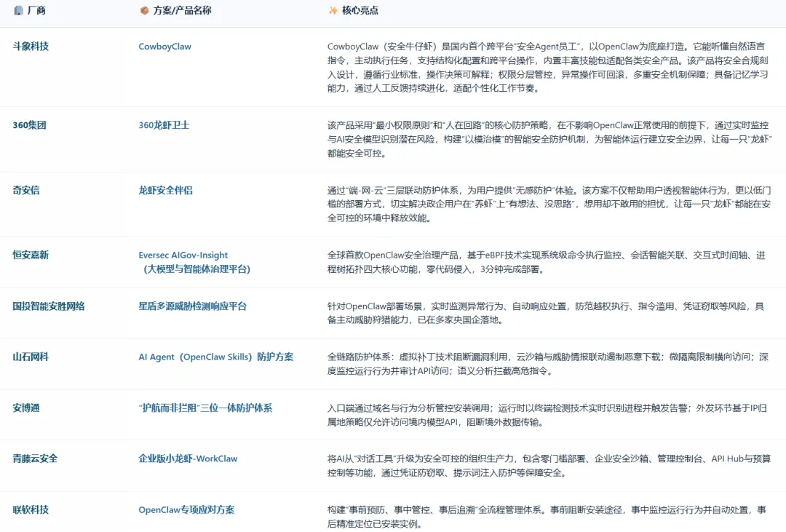786x532 pixels.
Task: Open the CowboyClaw product link
Action: [165, 46]
